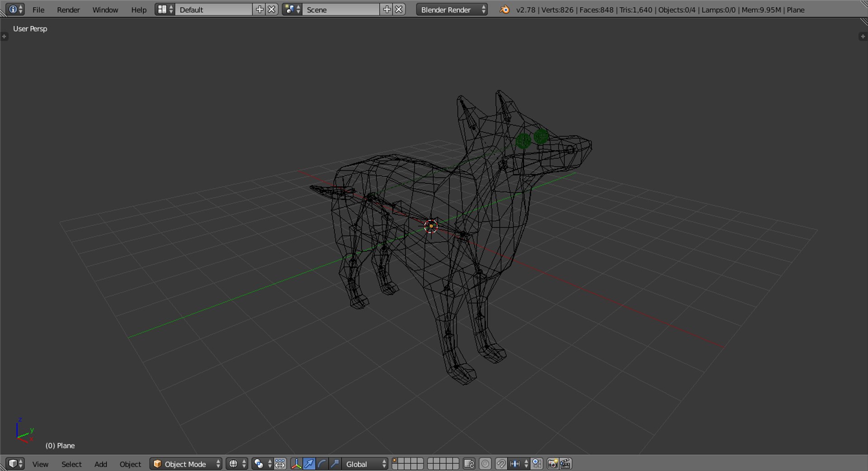The image size is (868, 471).
Task: Select the first scene layer button
Action: click(x=395, y=461)
